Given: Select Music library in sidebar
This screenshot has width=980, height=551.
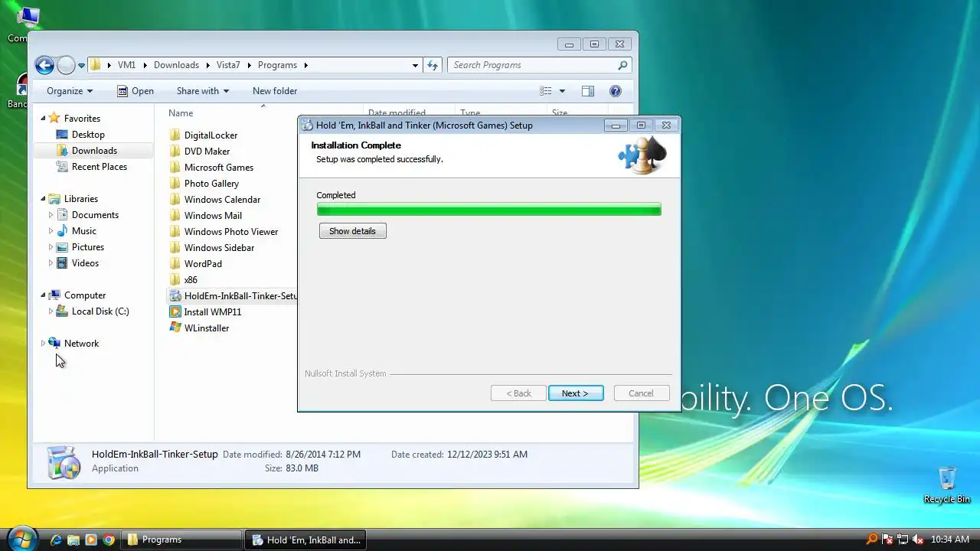Looking at the screenshot, I should (x=84, y=231).
